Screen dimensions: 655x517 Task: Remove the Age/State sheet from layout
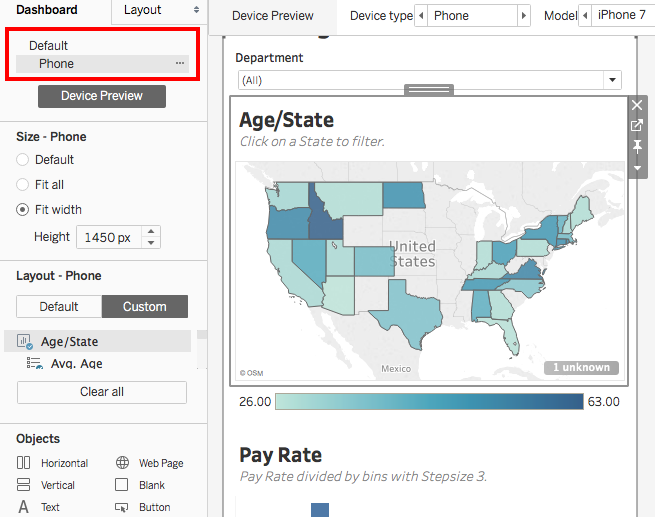pos(637,105)
